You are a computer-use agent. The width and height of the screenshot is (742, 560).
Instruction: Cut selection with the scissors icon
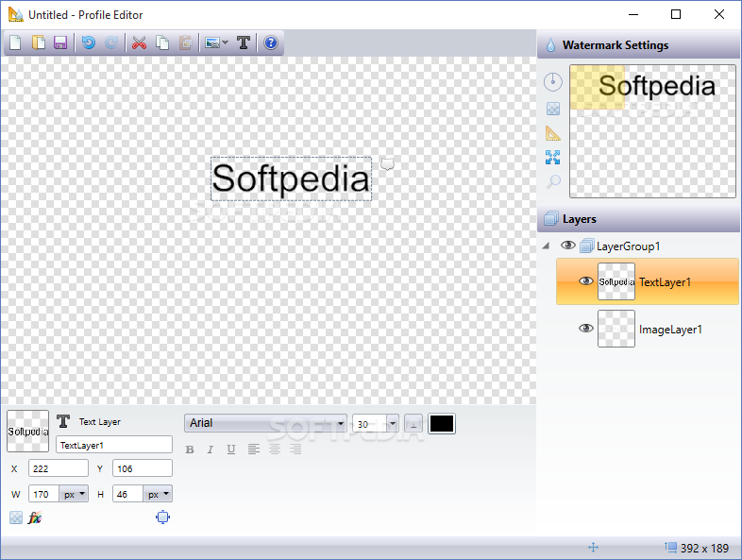coord(139,43)
